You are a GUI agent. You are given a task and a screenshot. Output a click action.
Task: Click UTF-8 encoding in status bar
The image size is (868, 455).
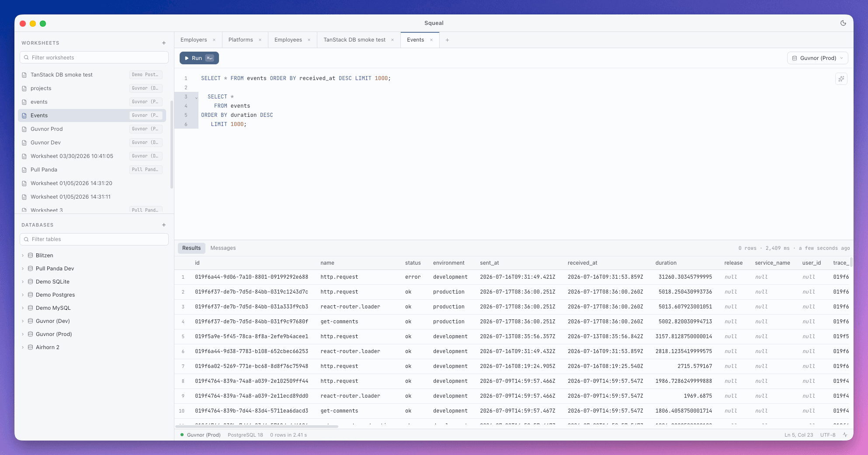[x=827, y=435]
